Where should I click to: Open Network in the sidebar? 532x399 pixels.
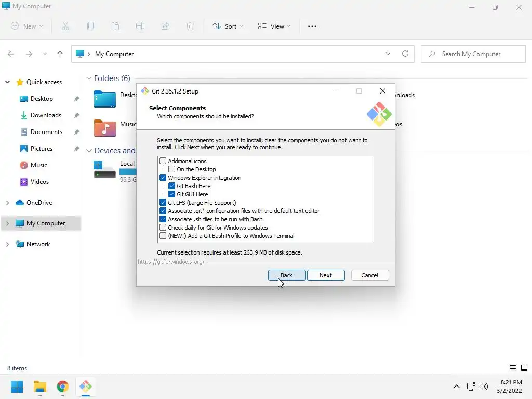click(38, 244)
